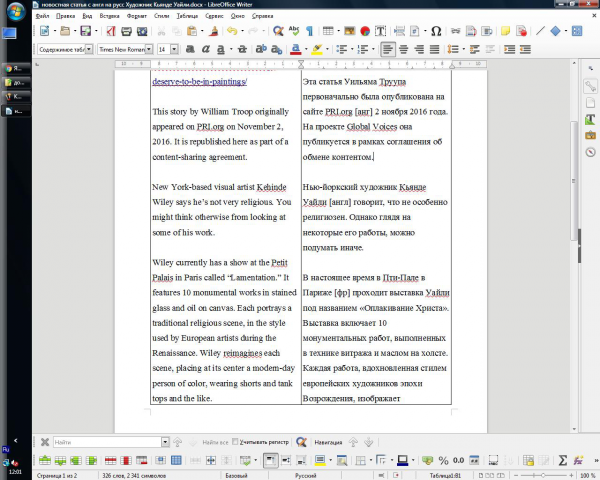Image resolution: width=600 pixels, height=480 pixels.
Task: Apply the yellow highlighting color
Action: pos(316,49)
